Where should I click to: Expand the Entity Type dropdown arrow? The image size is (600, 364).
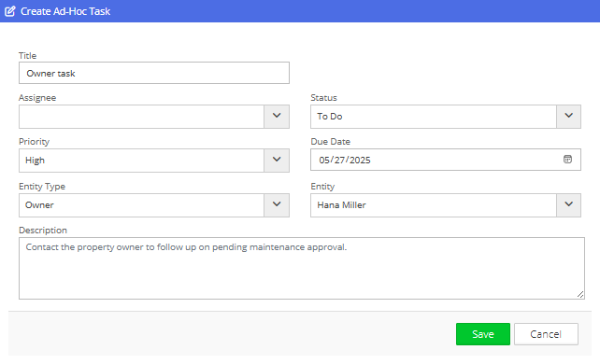[277, 205]
